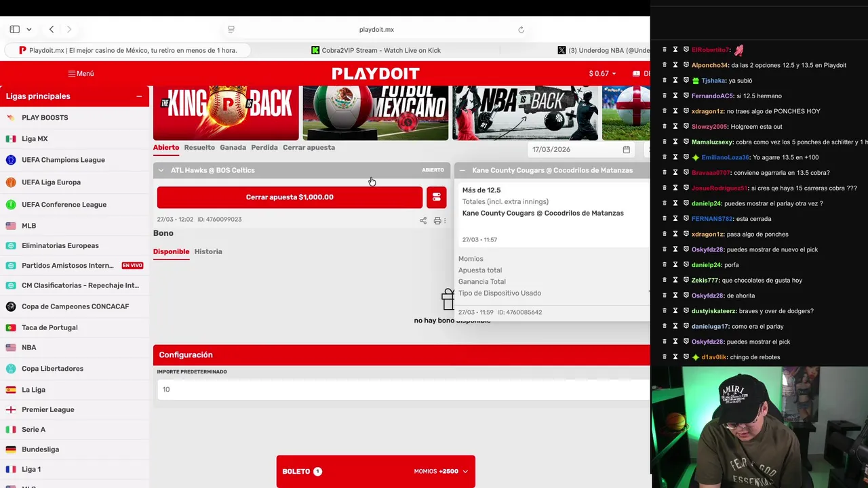Print the ATL Hawks bet slip
This screenshot has height=488, width=868.
pyautogui.click(x=437, y=221)
